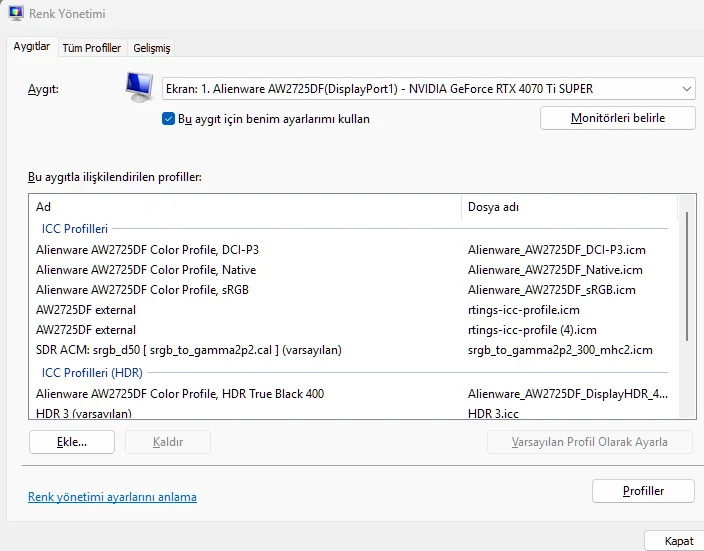Click the monitor icon beside Aygıt
The height and width of the screenshot is (551, 704).
coord(139,87)
